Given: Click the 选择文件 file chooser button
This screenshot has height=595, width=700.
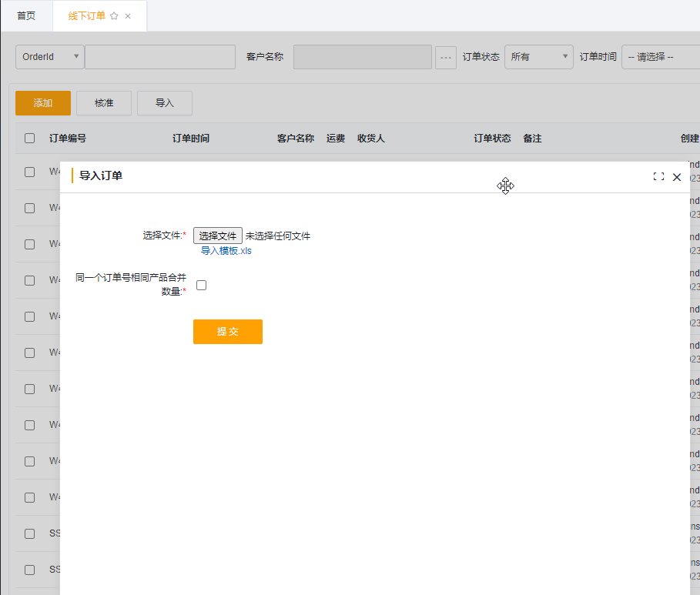Looking at the screenshot, I should [x=218, y=236].
